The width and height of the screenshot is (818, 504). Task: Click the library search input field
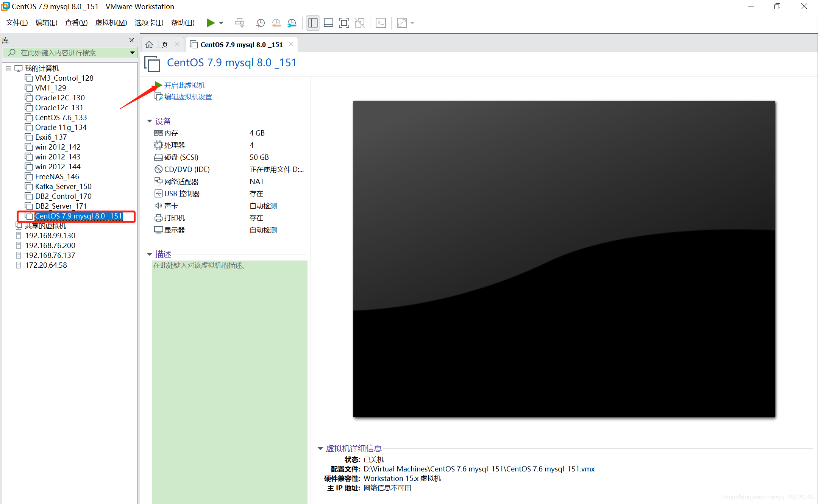point(70,53)
